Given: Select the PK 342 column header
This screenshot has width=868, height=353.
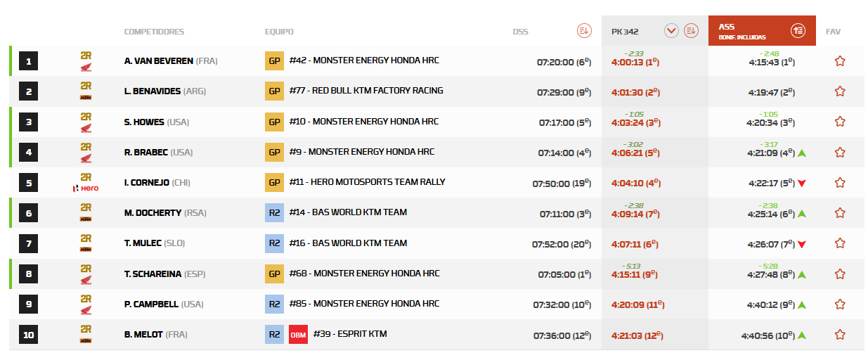Looking at the screenshot, I should (x=626, y=32).
